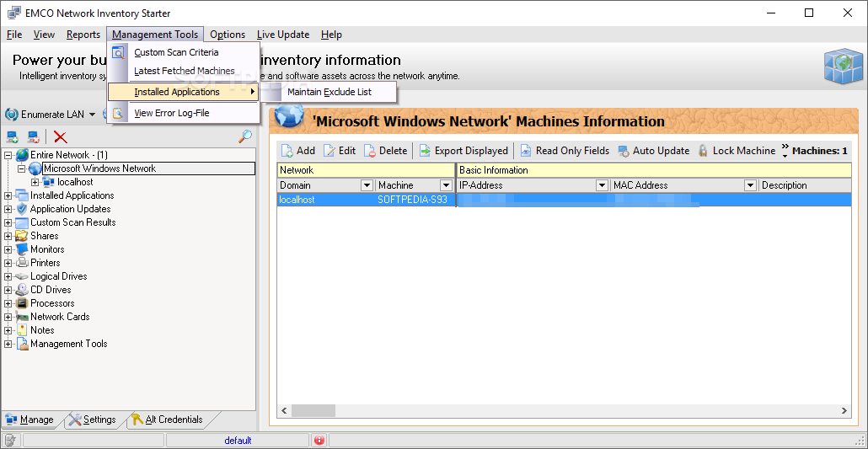Open the Machine column filter dropdown
This screenshot has width=868, height=449.
pyautogui.click(x=446, y=185)
